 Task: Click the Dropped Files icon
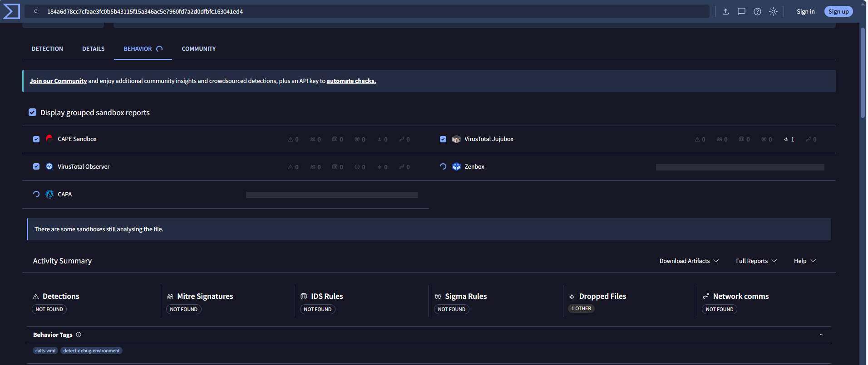[572, 297]
